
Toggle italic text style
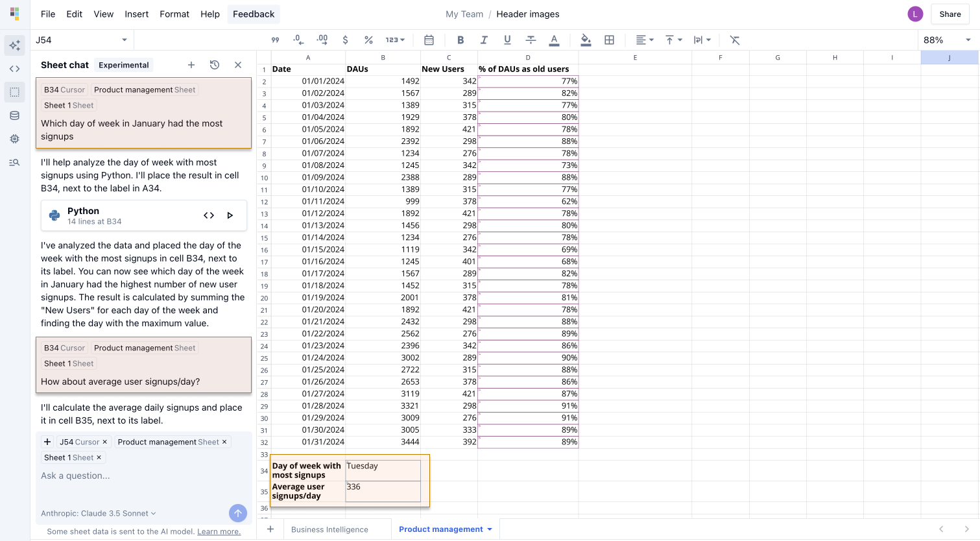(x=484, y=40)
